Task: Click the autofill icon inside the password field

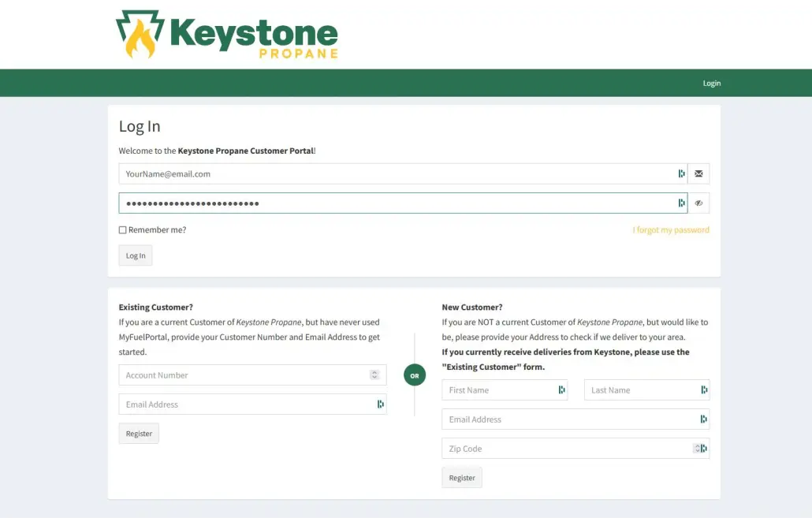Action: pyautogui.click(x=681, y=203)
